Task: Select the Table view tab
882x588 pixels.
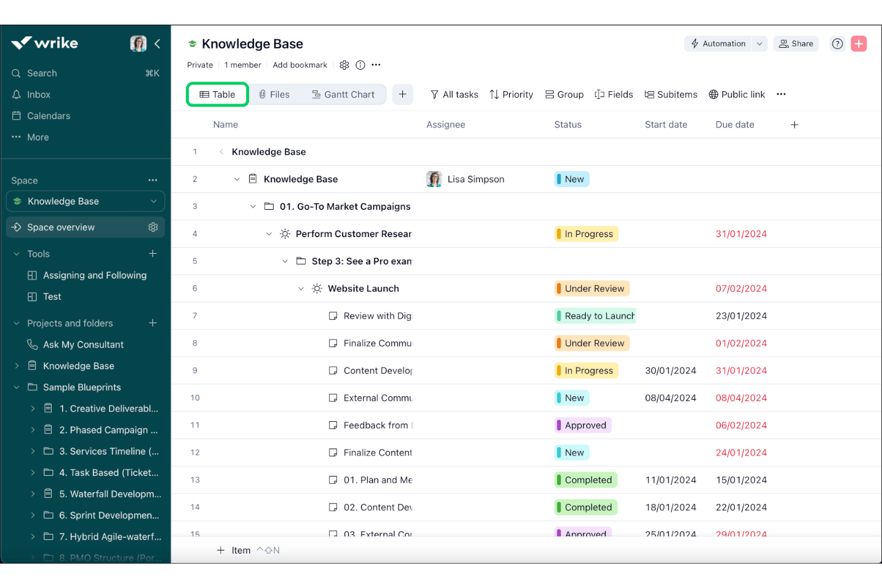Action: tap(218, 95)
